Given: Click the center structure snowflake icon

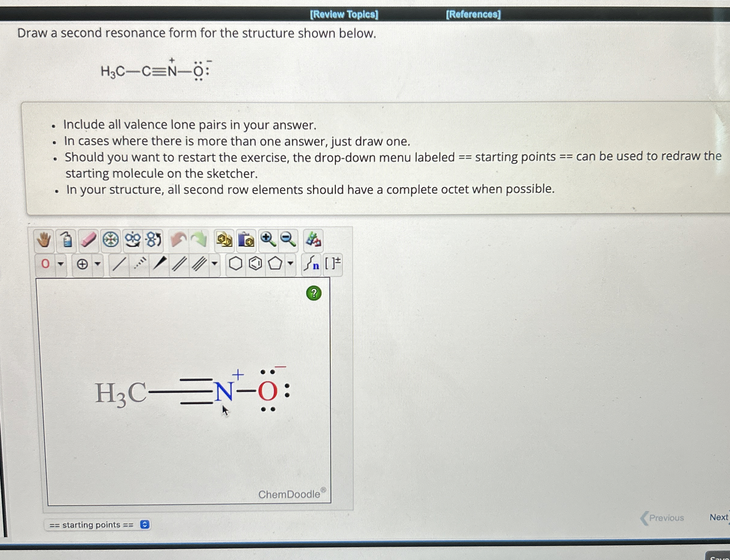Looking at the screenshot, I should pyautogui.click(x=111, y=240).
